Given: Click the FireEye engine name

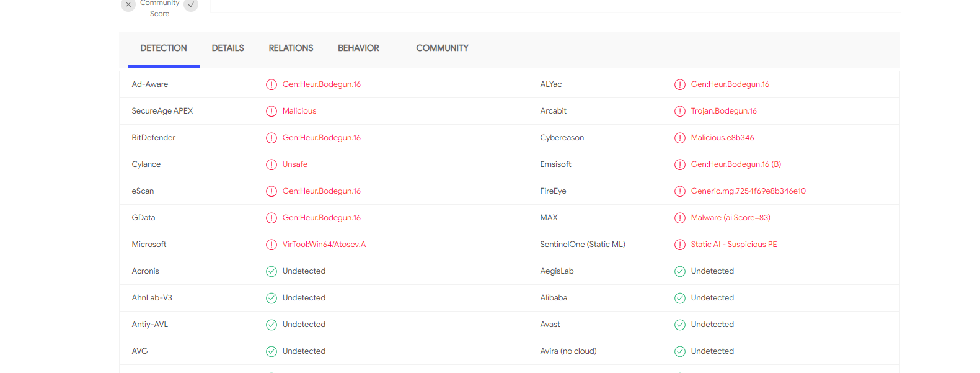Looking at the screenshot, I should click(553, 191).
